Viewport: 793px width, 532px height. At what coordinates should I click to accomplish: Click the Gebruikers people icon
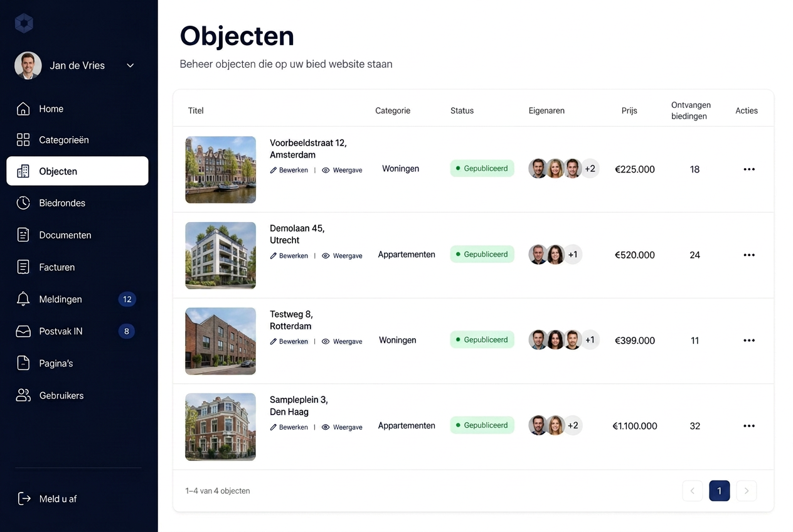pyautogui.click(x=23, y=395)
